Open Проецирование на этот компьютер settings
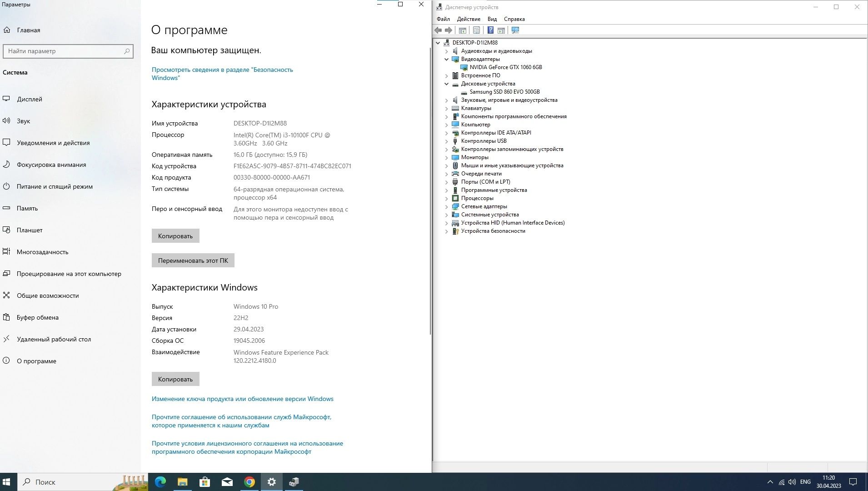Screen dimensions: 868x491 tap(69, 274)
